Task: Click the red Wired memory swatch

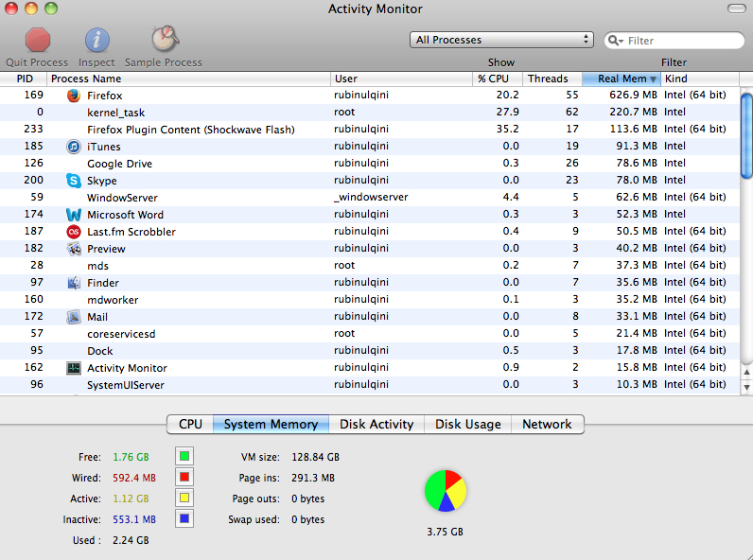Action: click(184, 478)
